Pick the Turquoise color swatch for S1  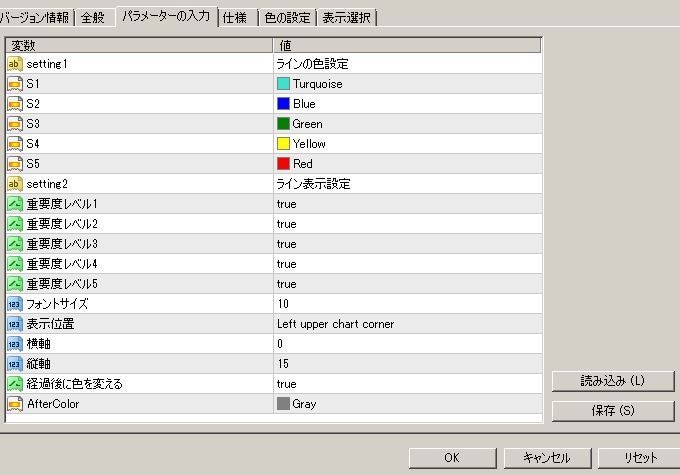point(283,84)
